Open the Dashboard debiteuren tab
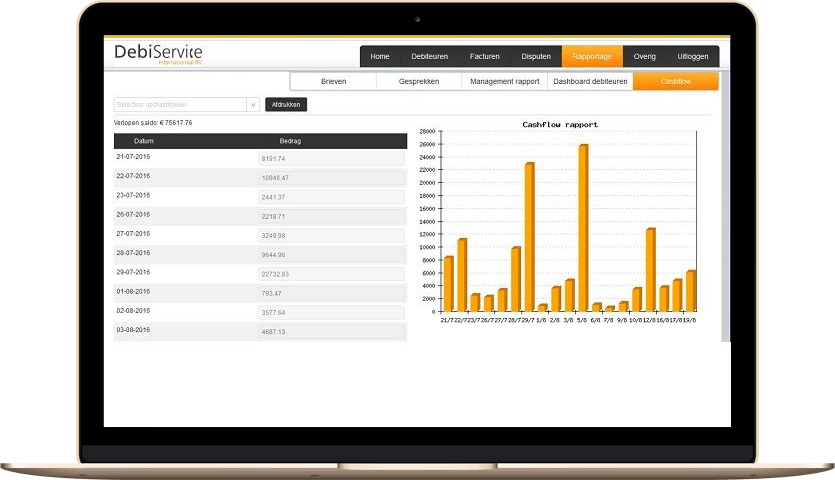 591,82
